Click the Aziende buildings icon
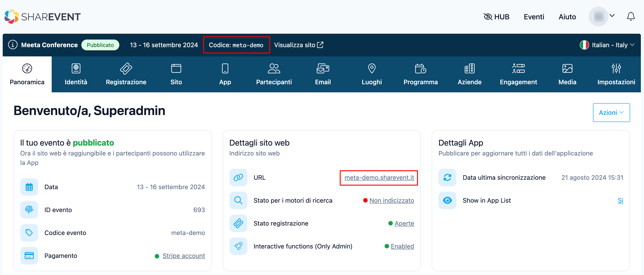 tap(469, 69)
